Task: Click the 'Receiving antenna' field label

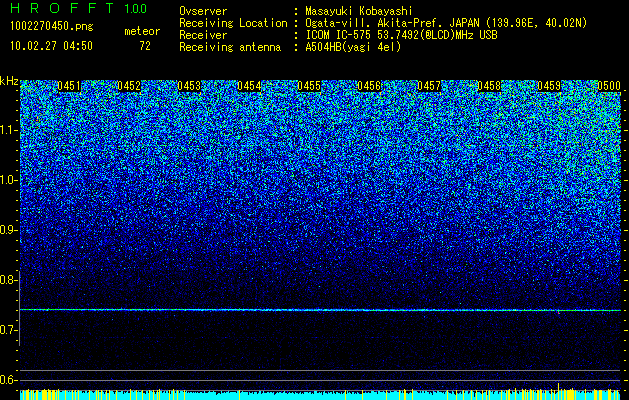Action: tap(230, 47)
